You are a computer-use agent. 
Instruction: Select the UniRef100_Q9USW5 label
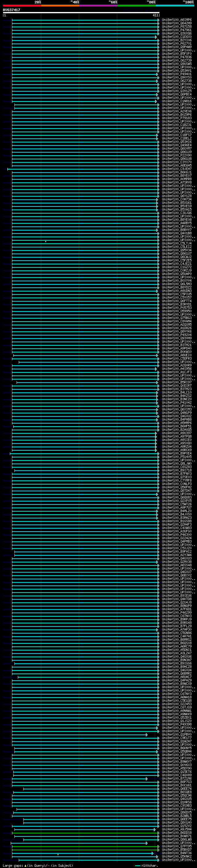(176, 64)
